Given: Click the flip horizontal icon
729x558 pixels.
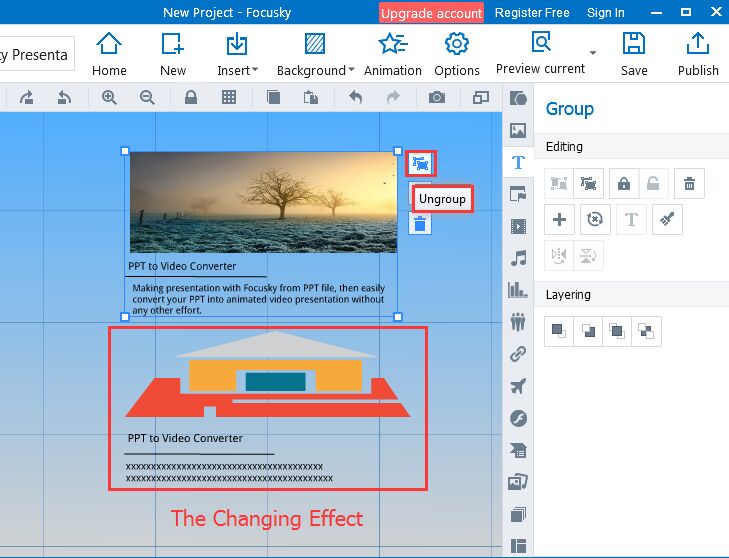Looking at the screenshot, I should (559, 255).
